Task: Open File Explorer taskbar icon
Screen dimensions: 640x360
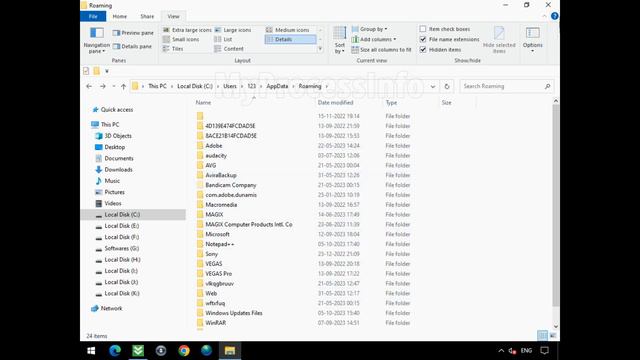Action: (x=230, y=351)
